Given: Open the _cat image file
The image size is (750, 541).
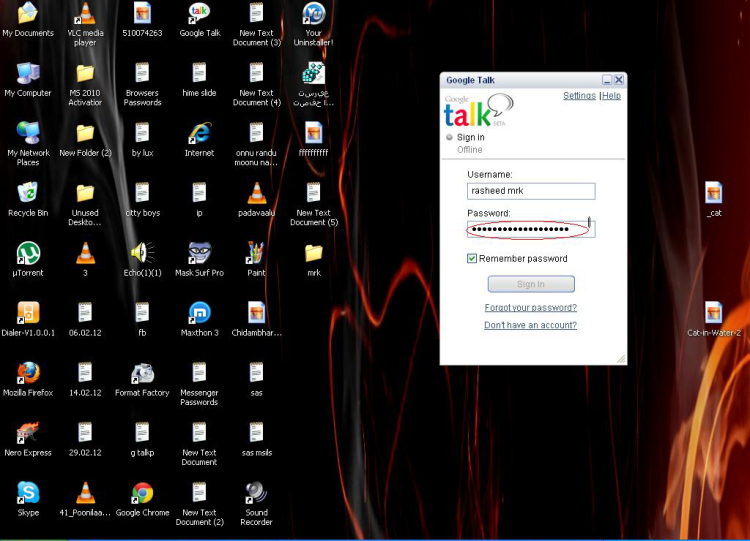Looking at the screenshot, I should 713,193.
